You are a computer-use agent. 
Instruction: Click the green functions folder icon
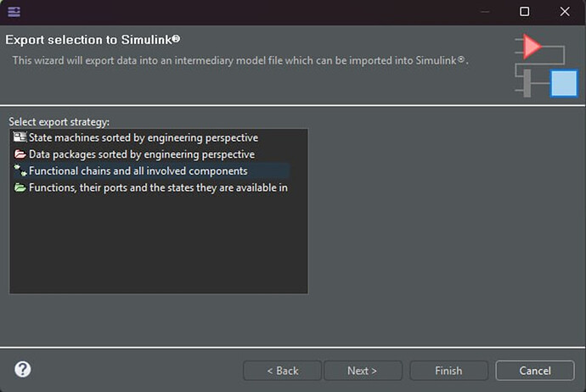click(20, 188)
